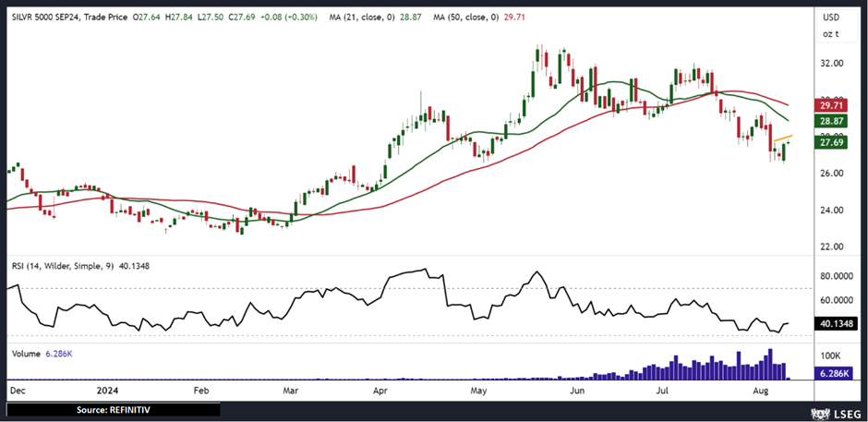Click the LSEG logo
Screen dimensions: 868x422
(834, 413)
